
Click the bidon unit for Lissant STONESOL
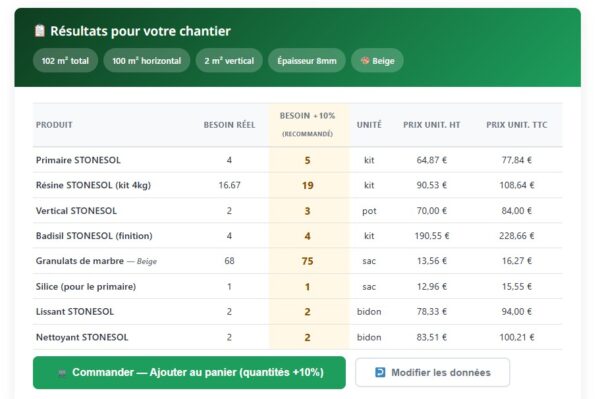(369, 311)
